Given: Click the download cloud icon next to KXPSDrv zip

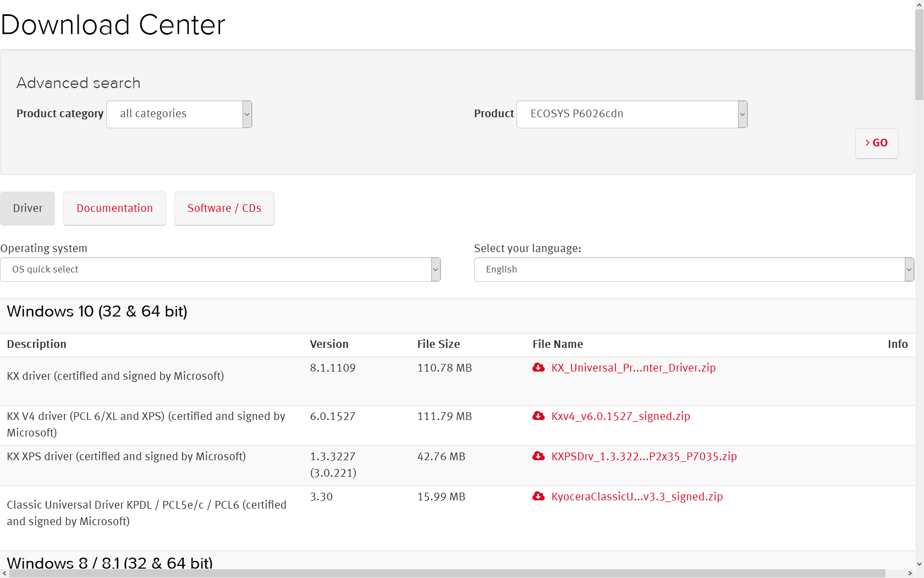Looking at the screenshot, I should (x=538, y=456).
